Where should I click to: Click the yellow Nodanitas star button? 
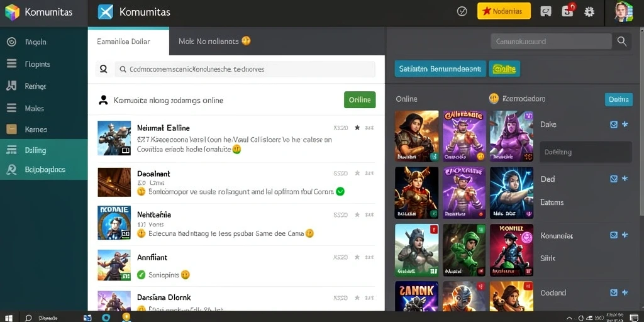point(504,11)
